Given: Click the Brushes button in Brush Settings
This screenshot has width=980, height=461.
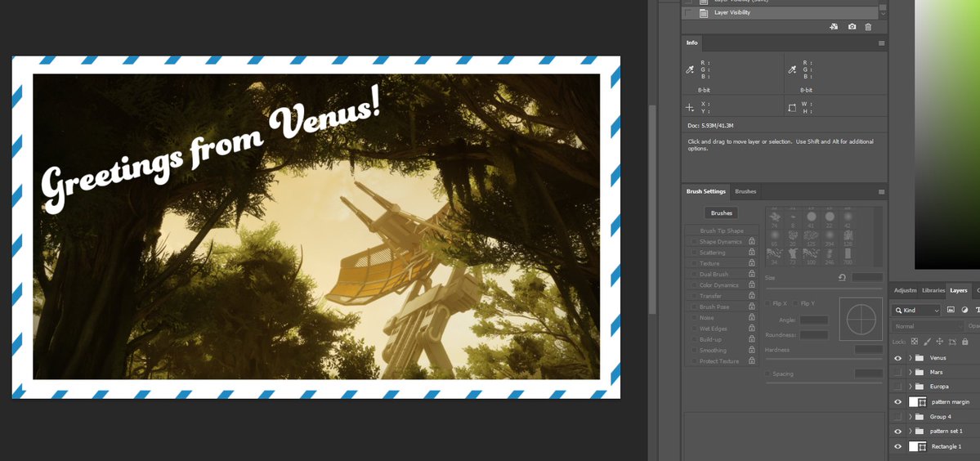Looking at the screenshot, I should 721,213.
